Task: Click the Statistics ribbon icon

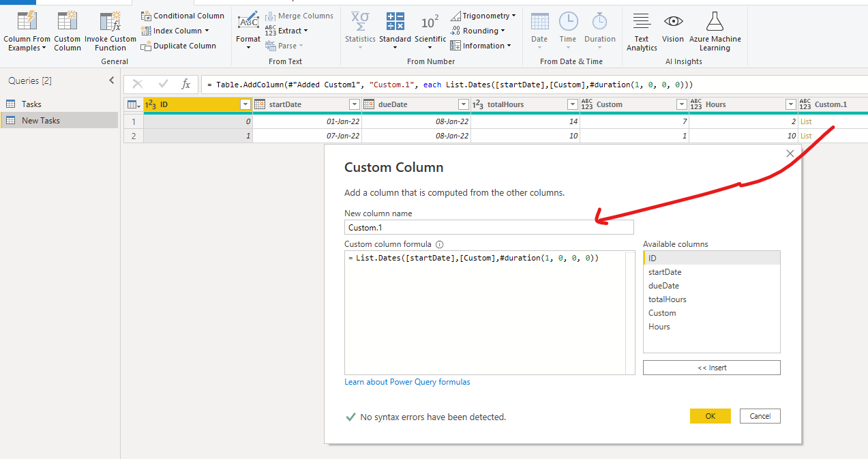Action: 360,21
